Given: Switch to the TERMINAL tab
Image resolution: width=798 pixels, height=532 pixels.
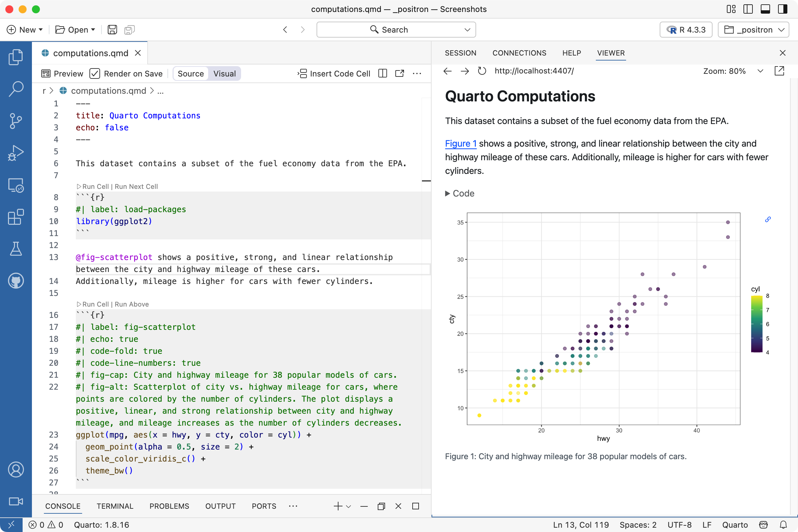Looking at the screenshot, I should point(115,506).
